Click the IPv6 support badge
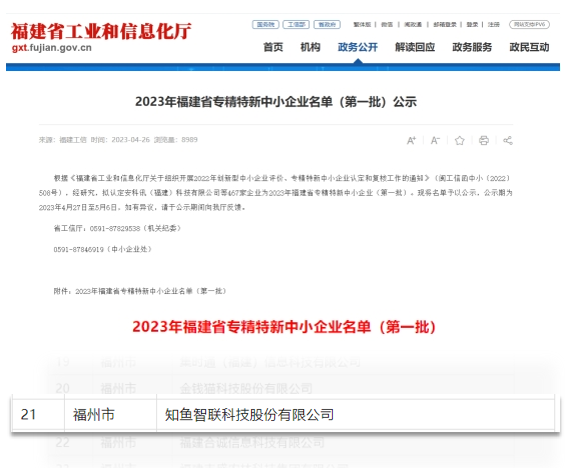 529,24
